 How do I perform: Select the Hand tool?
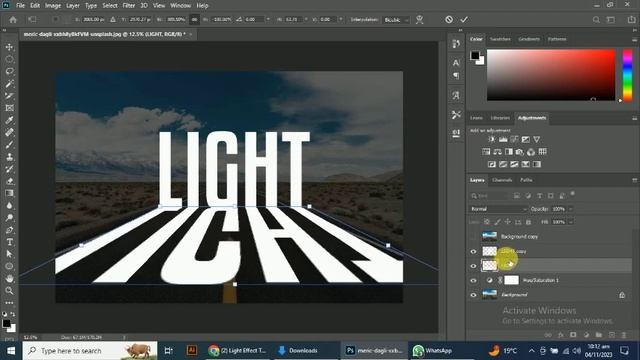pos(9,278)
